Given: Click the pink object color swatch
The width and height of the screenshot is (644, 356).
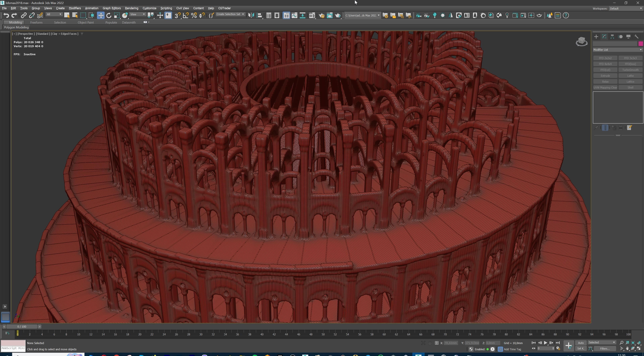Looking at the screenshot, I should [x=640, y=44].
